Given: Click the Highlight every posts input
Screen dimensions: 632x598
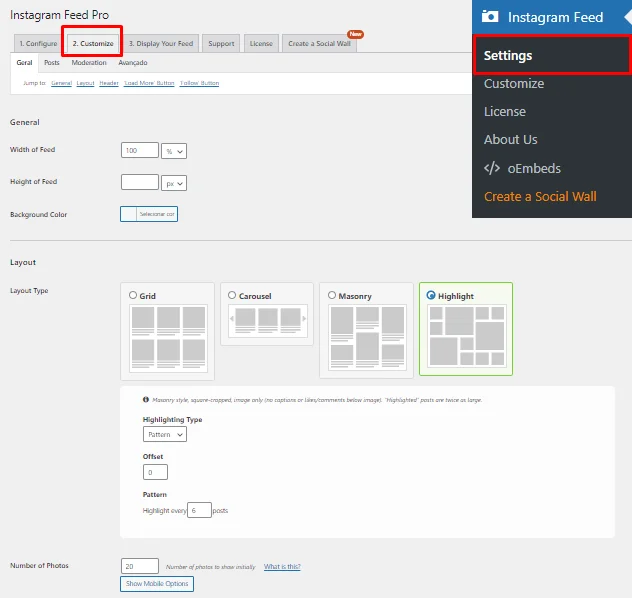Looking at the screenshot, I should click(x=199, y=510).
